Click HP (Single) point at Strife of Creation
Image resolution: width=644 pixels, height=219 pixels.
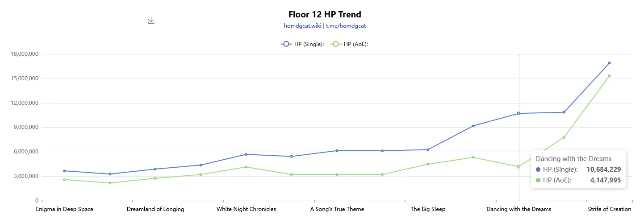(609, 63)
